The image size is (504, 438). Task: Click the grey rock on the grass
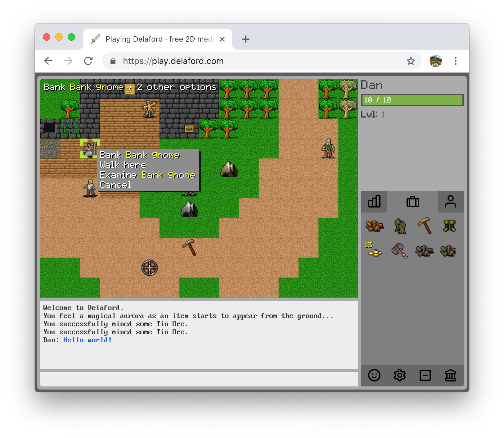tap(189, 209)
